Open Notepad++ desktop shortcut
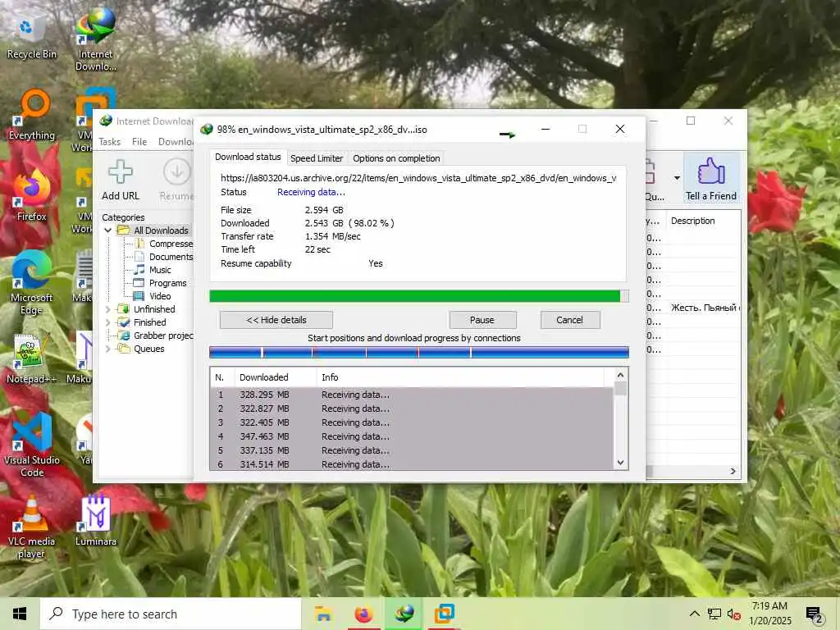 tap(32, 359)
